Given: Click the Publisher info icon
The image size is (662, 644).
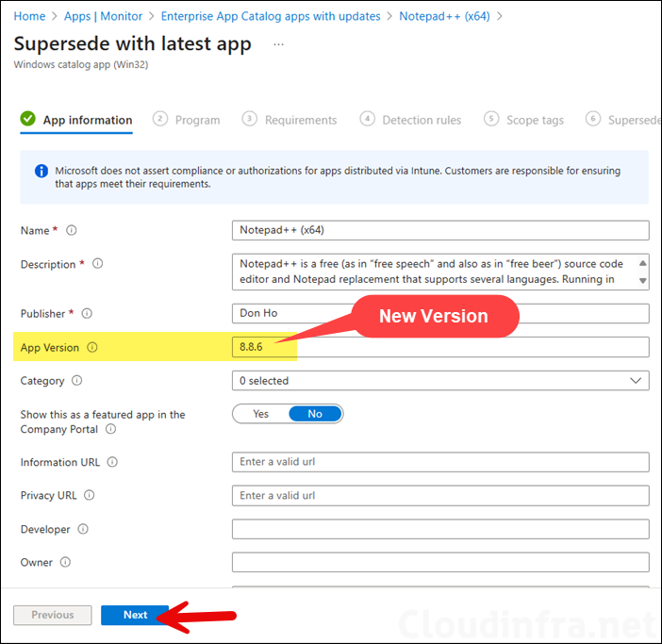Looking at the screenshot, I should click(x=86, y=314).
